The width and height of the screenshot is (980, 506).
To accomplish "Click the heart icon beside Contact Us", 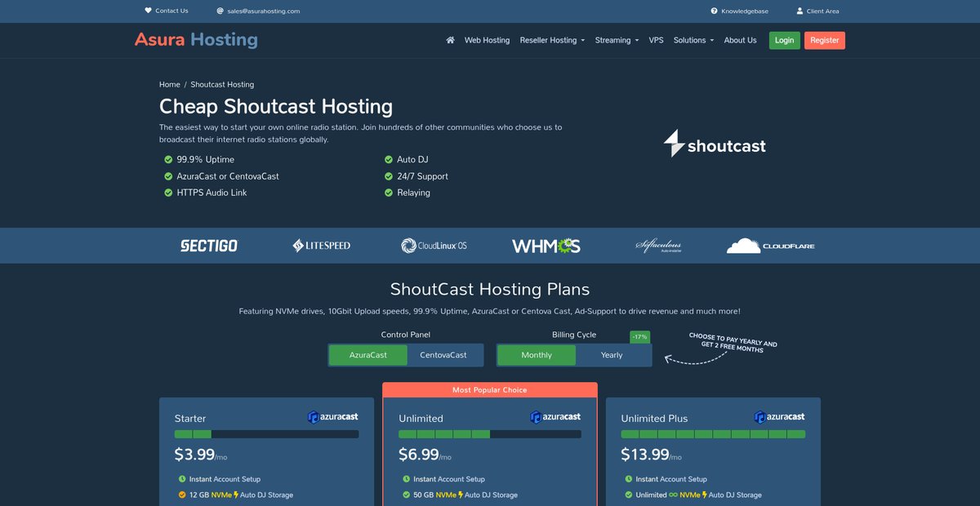I will tap(148, 11).
